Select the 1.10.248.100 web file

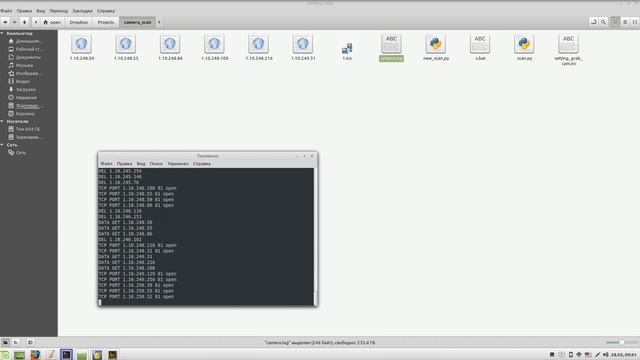[x=215, y=47]
